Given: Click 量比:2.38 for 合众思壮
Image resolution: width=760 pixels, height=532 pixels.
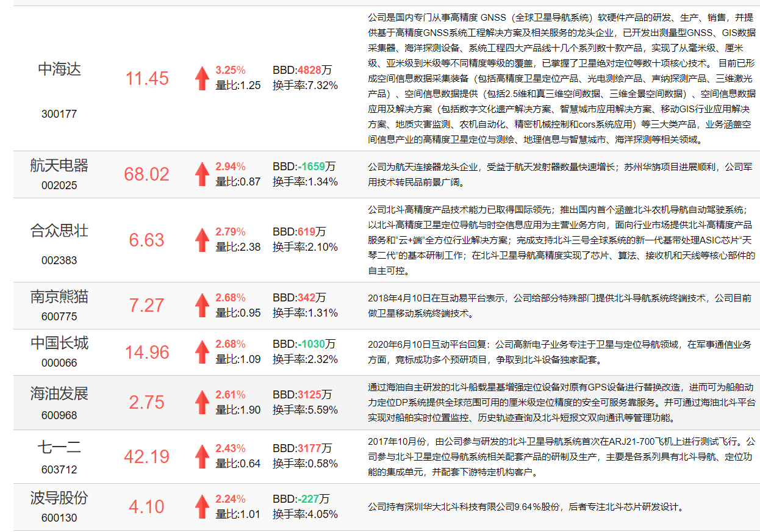Looking at the screenshot, I should 238,247.
